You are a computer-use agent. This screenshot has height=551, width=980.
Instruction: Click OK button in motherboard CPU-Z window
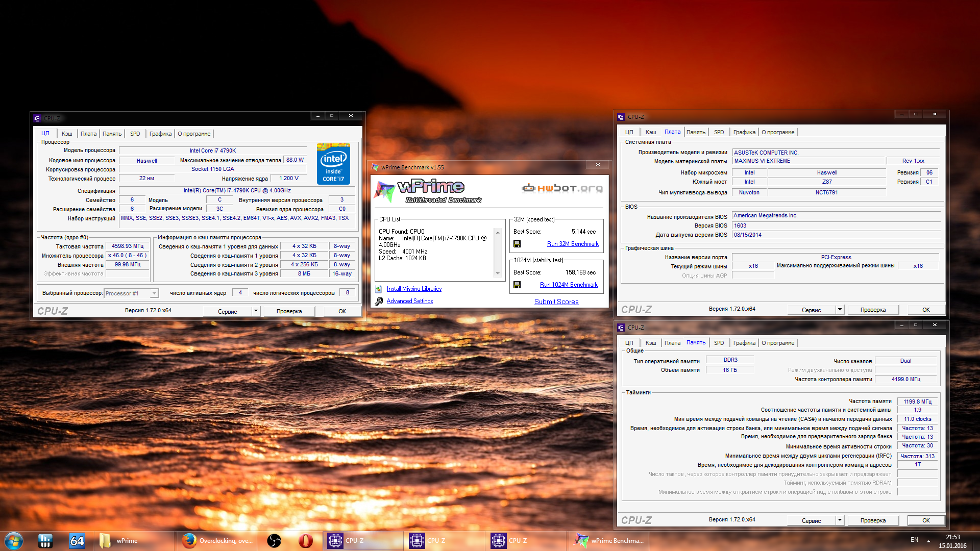926,310
